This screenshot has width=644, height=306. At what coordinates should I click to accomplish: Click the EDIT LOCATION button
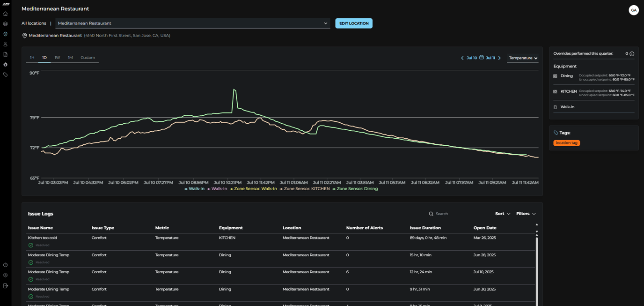(x=354, y=23)
